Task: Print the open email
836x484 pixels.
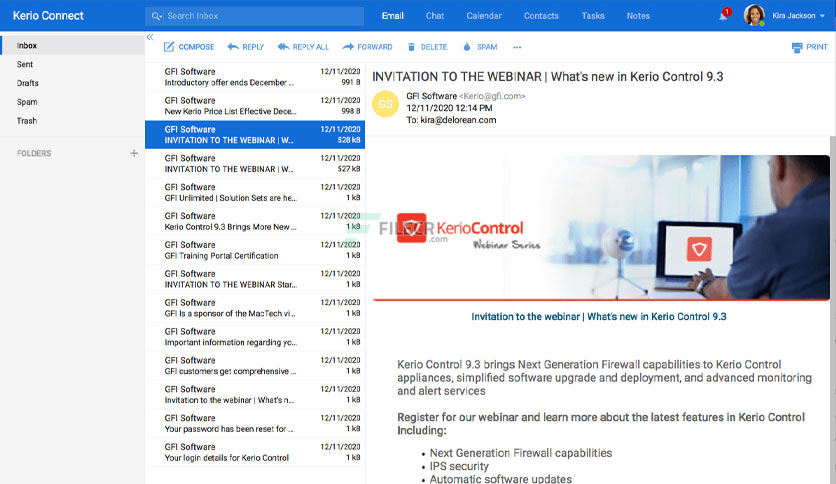Action: coord(809,47)
